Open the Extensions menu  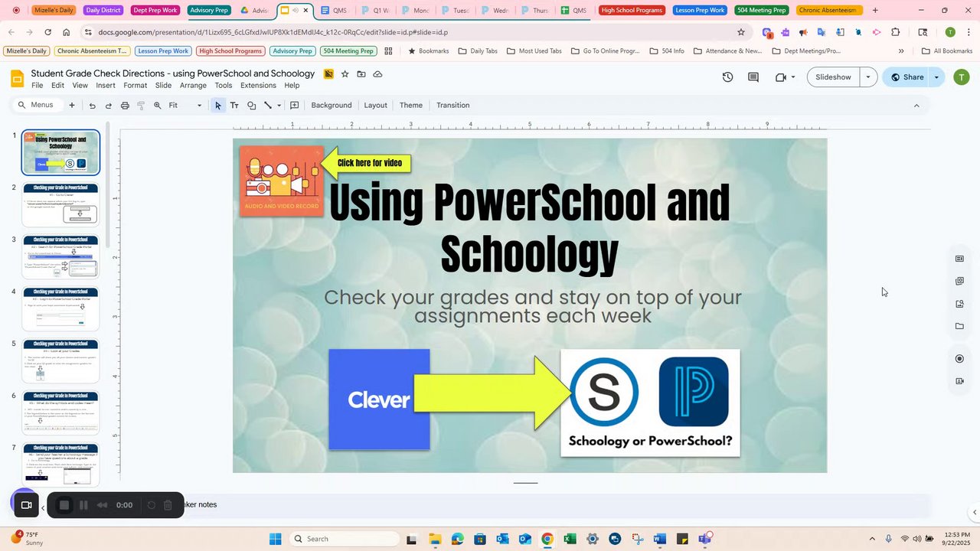pyautogui.click(x=258, y=86)
